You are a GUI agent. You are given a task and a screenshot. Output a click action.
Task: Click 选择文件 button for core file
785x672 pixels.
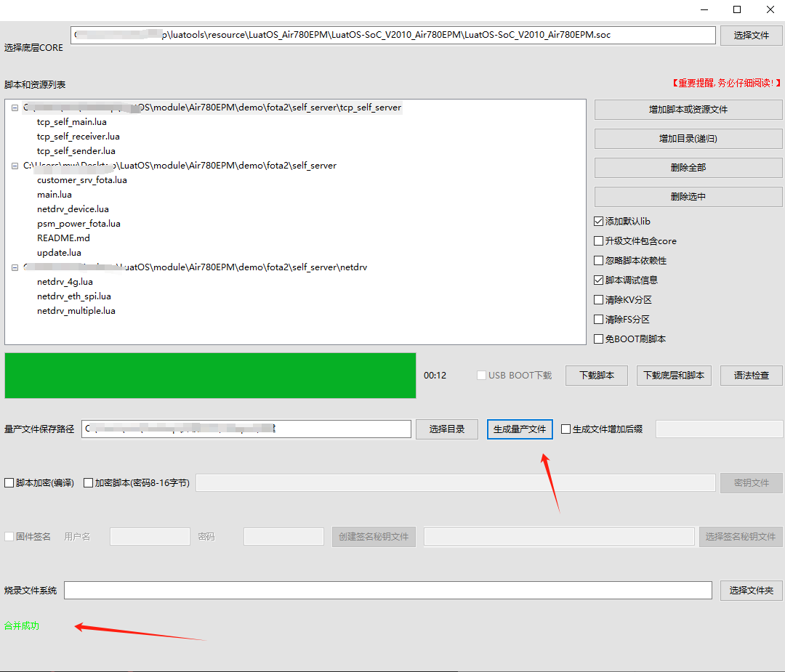751,36
